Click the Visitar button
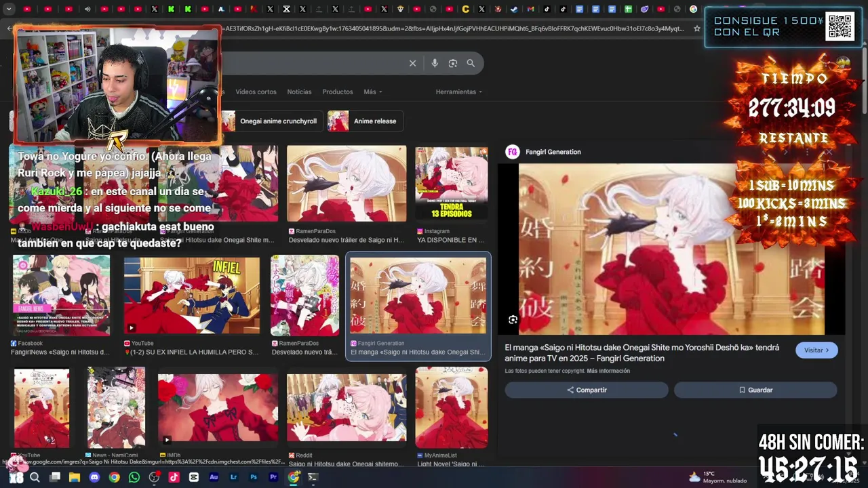Viewport: 868px width, 488px height. point(816,350)
